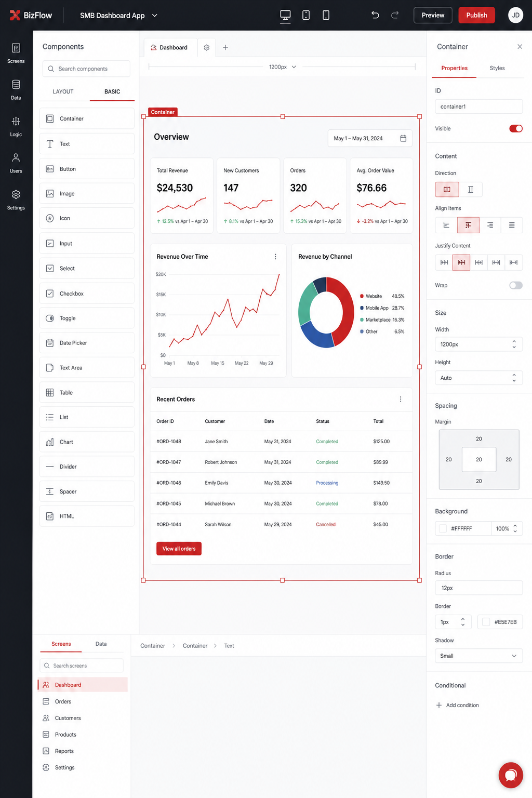This screenshot has height=798, width=532.
Task: Open the SMB Dashboard App dropdown
Action: (118, 16)
